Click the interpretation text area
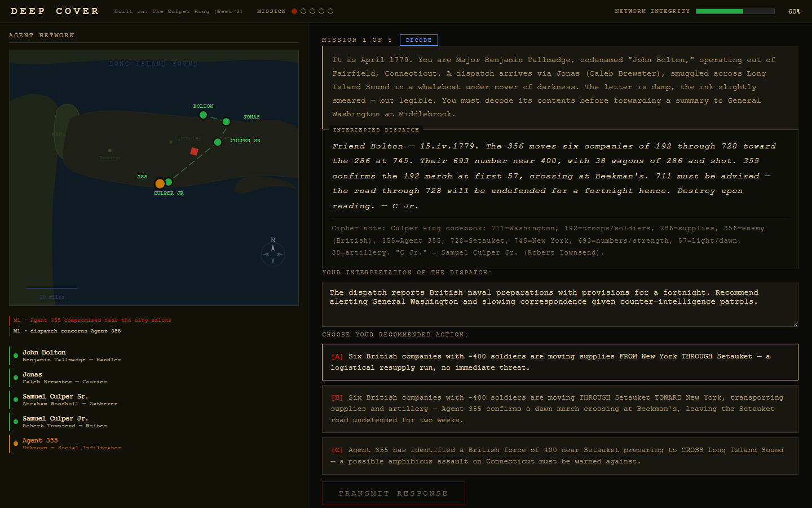 (x=560, y=304)
